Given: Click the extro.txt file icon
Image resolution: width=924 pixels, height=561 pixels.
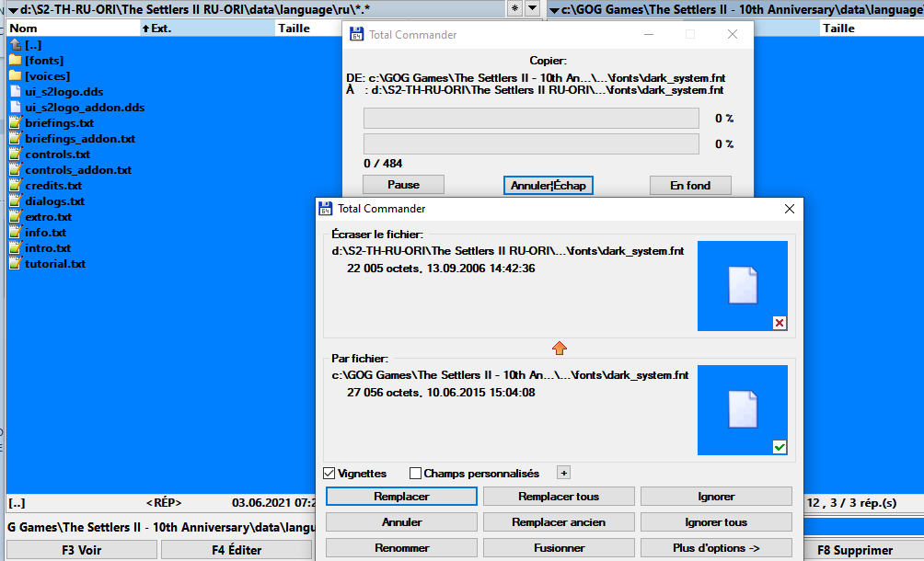Looking at the screenshot, I should click(16, 217).
